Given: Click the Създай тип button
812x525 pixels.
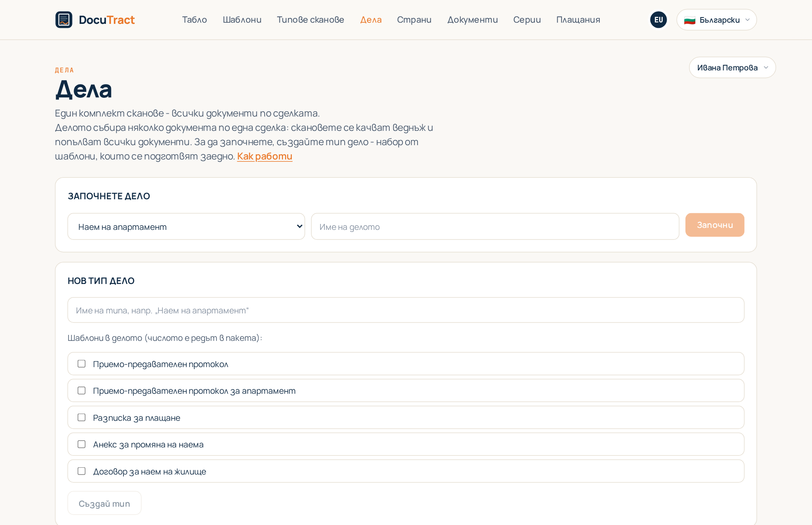Looking at the screenshot, I should coord(104,503).
